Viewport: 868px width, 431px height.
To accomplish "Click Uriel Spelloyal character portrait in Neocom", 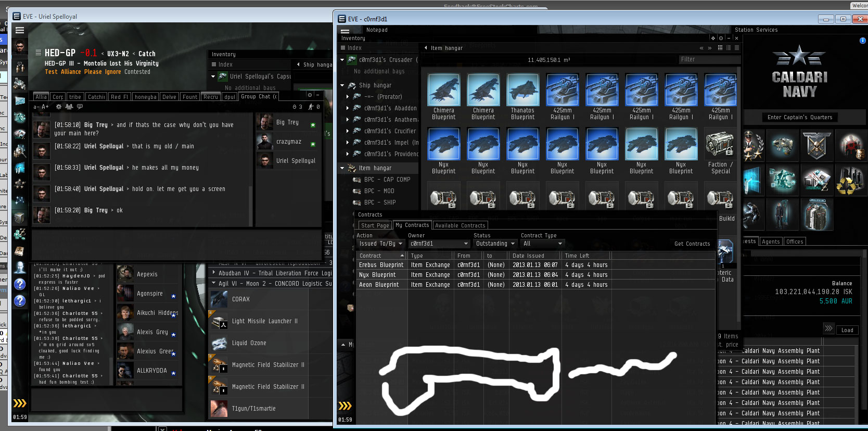I will (x=20, y=47).
